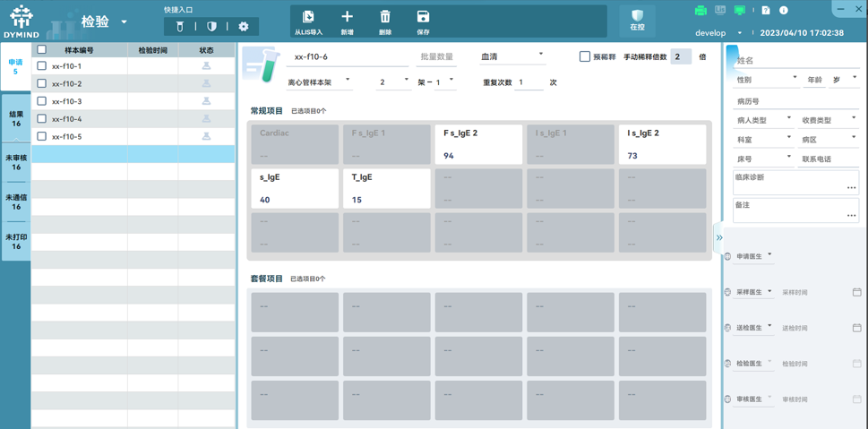Toggle the select-all checkbox in 样本编号 header
This screenshot has width=868, height=429.
point(42,50)
